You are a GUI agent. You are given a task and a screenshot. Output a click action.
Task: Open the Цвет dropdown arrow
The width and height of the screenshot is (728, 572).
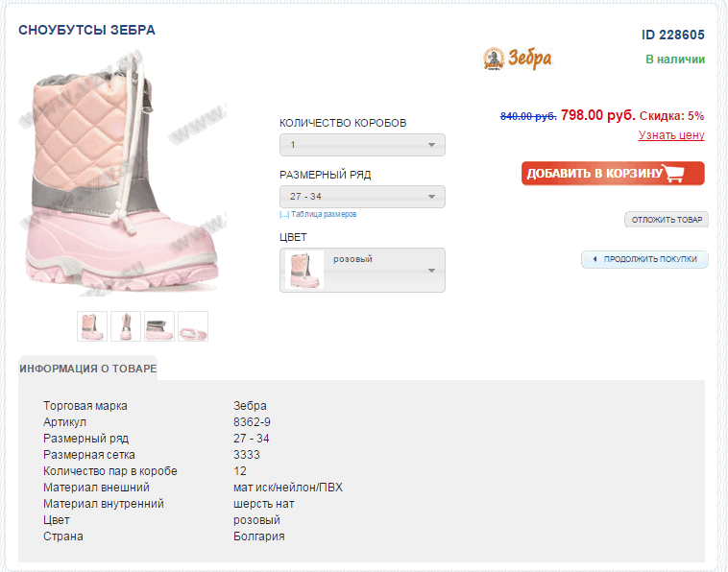(431, 271)
